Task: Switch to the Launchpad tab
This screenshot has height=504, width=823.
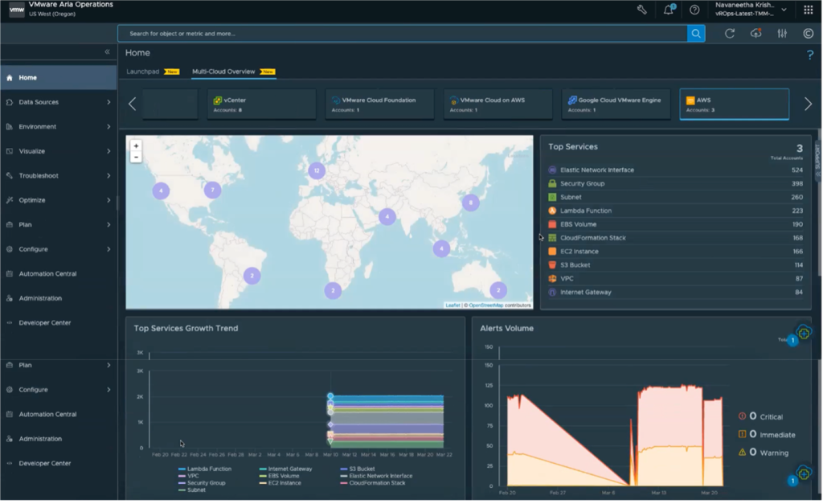Action: 143,72
